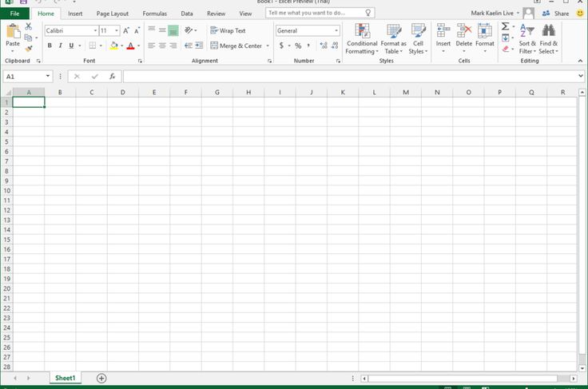The height and width of the screenshot is (389, 588).
Task: Open Find & Select binoculars tool
Action: tap(548, 38)
